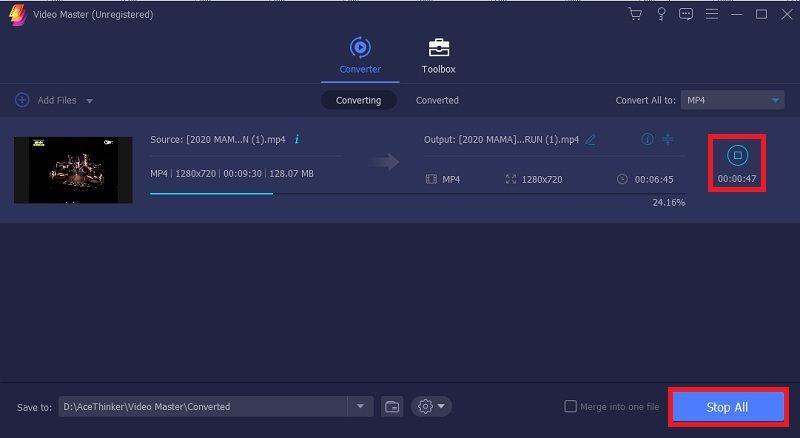Open the Convert All to MP4 dropdown
Image resolution: width=800 pixels, height=438 pixels.
pos(732,100)
